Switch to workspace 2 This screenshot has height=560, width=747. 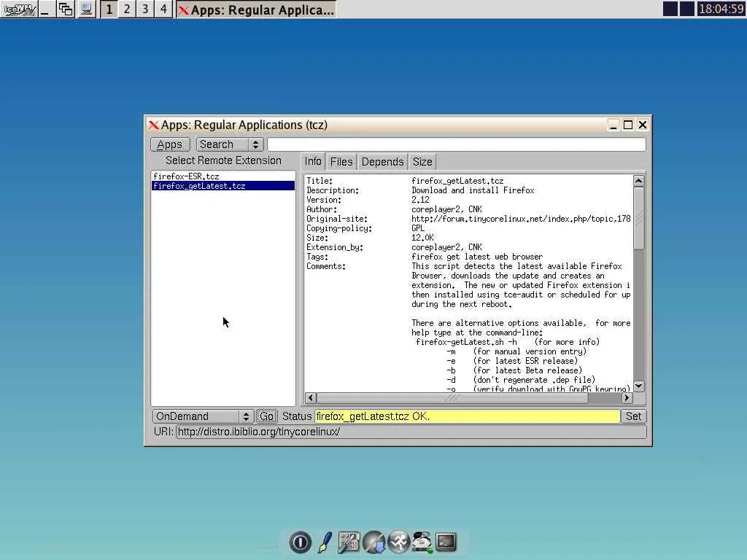(127, 9)
